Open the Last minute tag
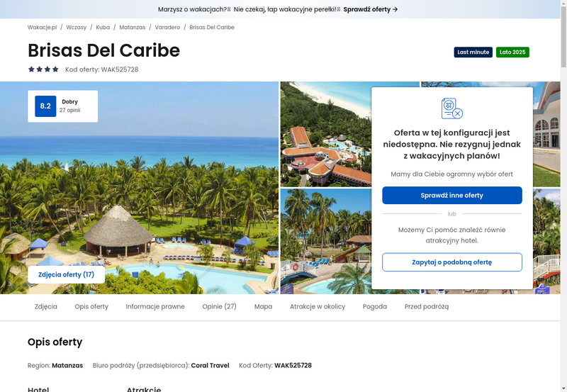The width and height of the screenshot is (567, 392). pyautogui.click(x=473, y=52)
